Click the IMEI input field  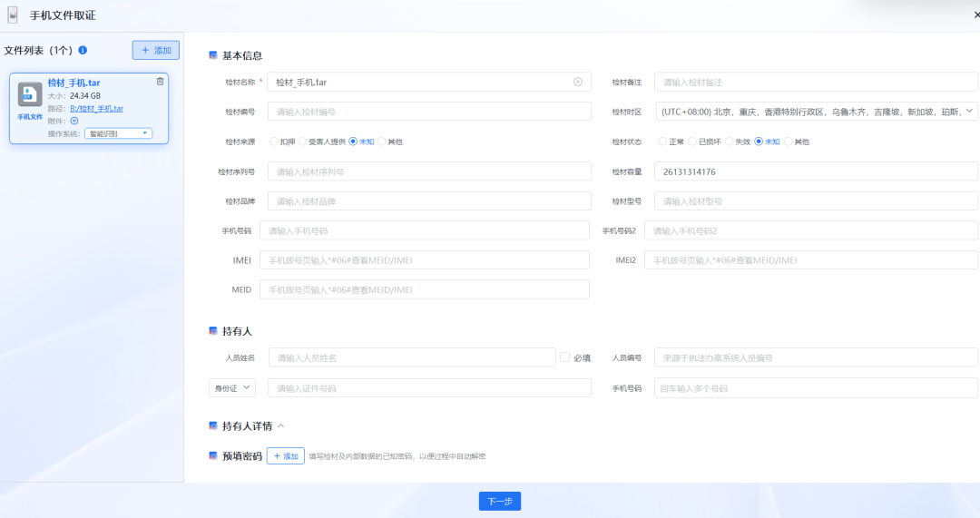[x=425, y=260]
